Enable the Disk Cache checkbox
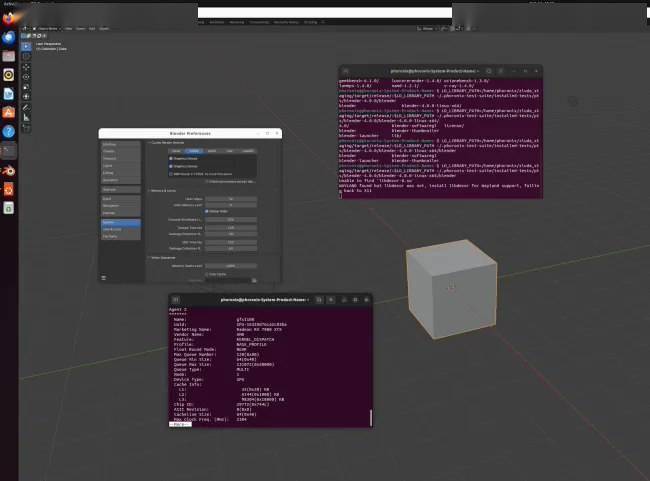 tap(206, 274)
